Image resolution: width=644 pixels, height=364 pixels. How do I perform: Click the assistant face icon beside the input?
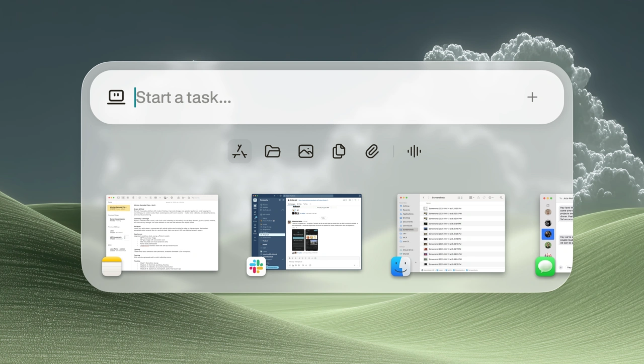click(116, 97)
